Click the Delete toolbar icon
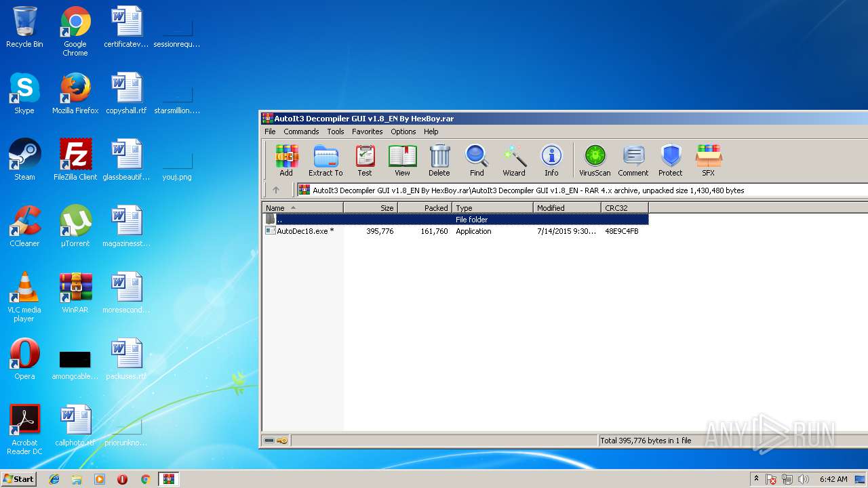Screen dimensions: 868x488 439,161
